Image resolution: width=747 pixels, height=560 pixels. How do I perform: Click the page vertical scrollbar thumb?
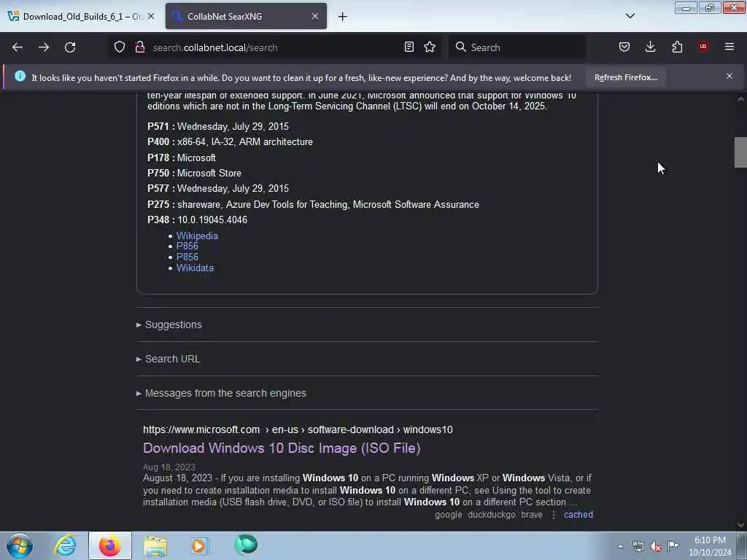click(x=740, y=152)
